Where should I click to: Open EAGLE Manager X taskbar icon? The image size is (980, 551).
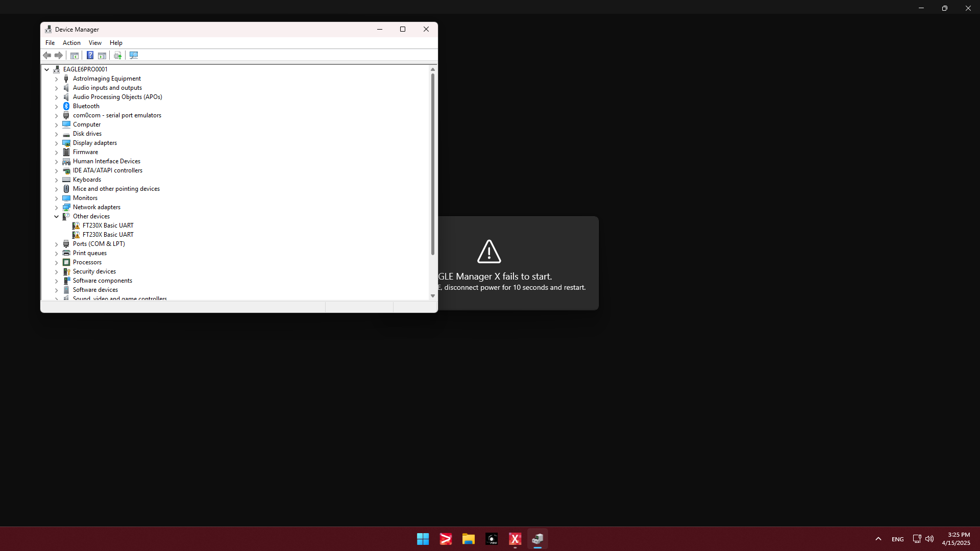tap(514, 539)
